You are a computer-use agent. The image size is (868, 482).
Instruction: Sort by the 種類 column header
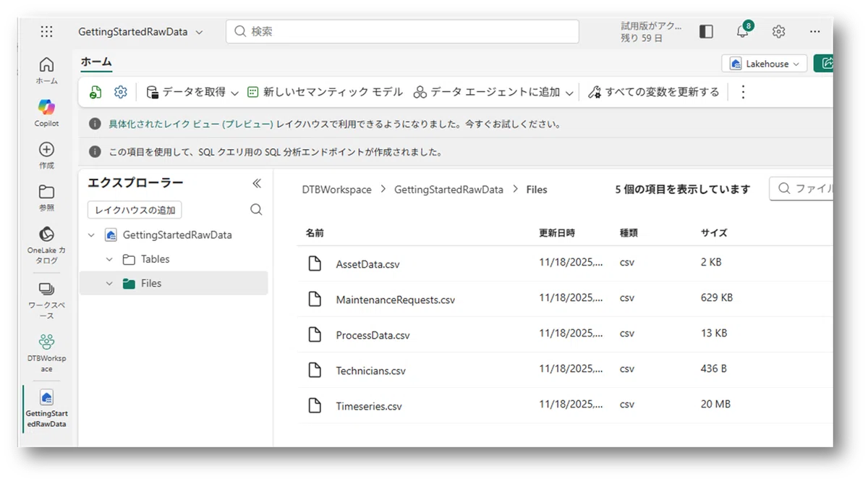(x=629, y=233)
